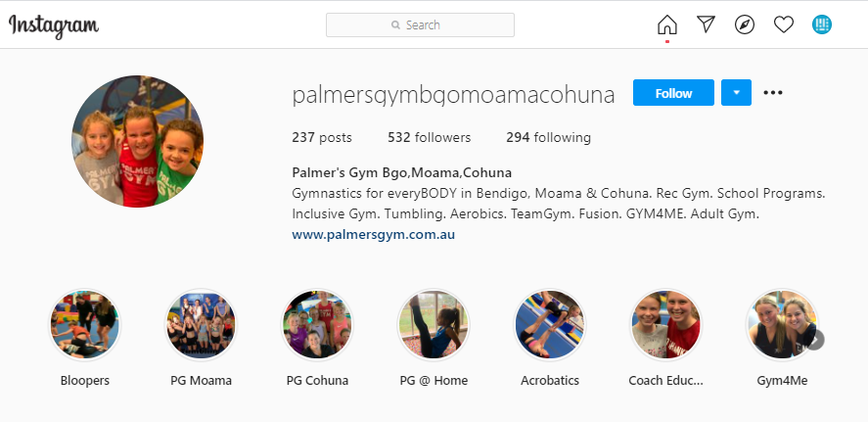This screenshot has height=422, width=868.
Task: Open your profile avatar icon
Action: [x=822, y=24]
